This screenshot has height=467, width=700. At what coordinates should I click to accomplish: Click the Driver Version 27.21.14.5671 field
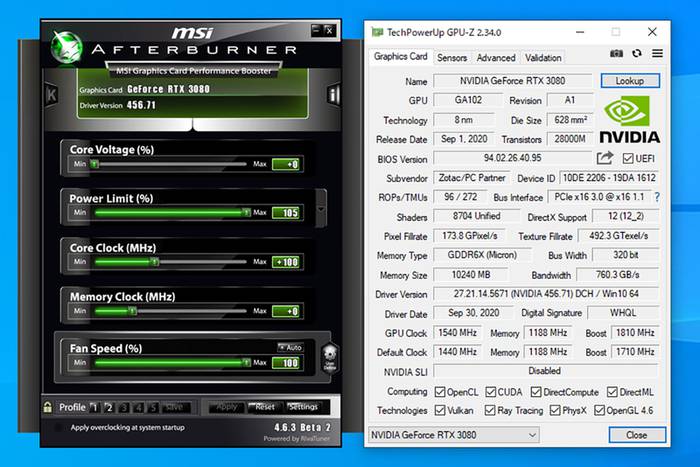point(546,294)
